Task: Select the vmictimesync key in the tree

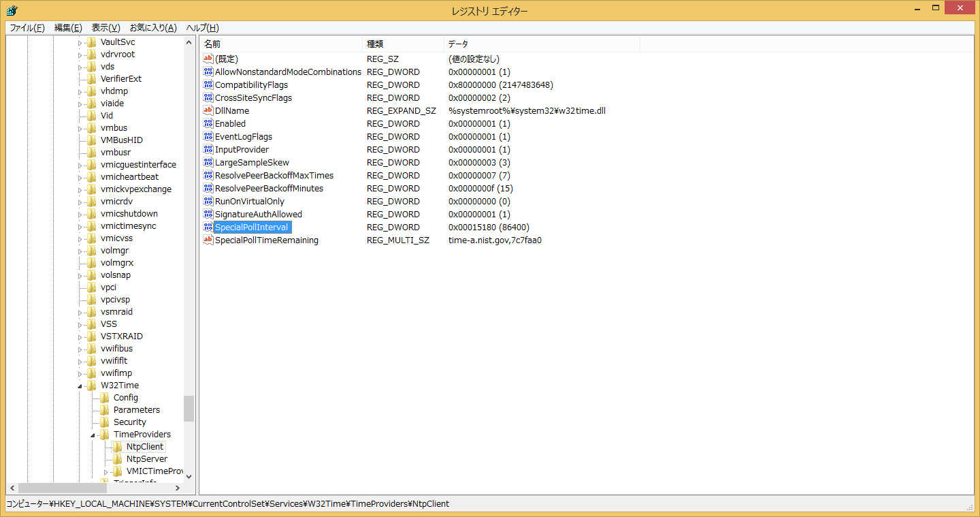Action: [x=128, y=226]
